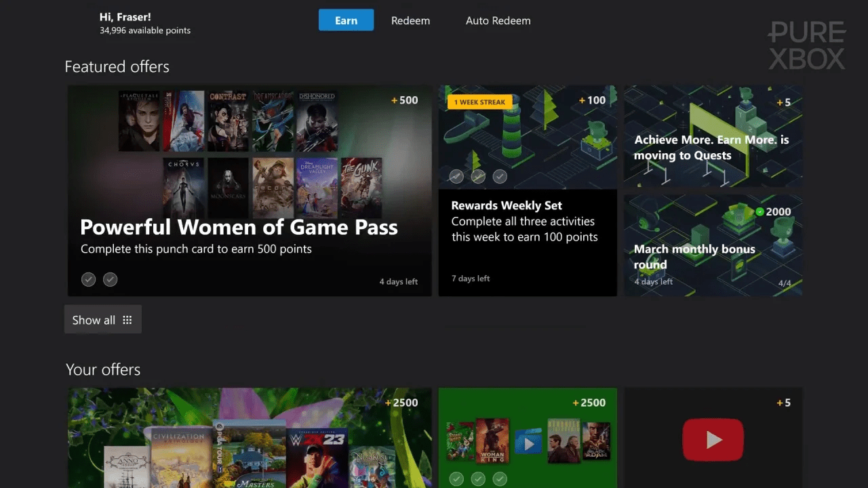Image resolution: width=868 pixels, height=488 pixels.
Task: Click the green dot next to 2000
Action: pos(759,212)
